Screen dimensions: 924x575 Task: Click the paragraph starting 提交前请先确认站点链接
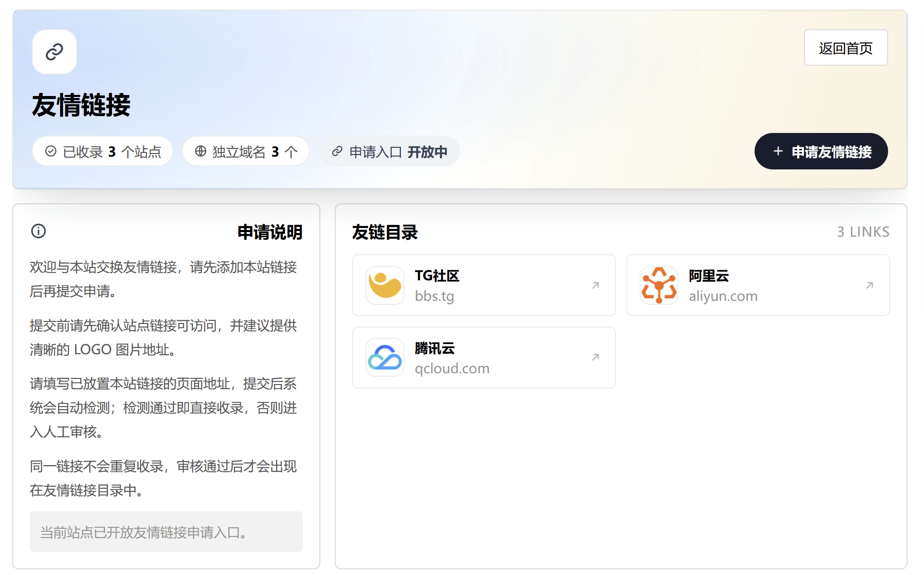coord(163,337)
